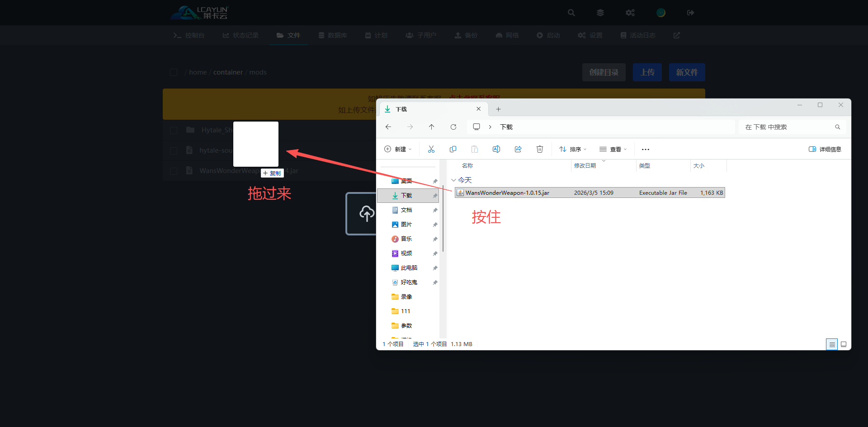
Task: Switch to the 控制台 console tab
Action: coord(189,35)
